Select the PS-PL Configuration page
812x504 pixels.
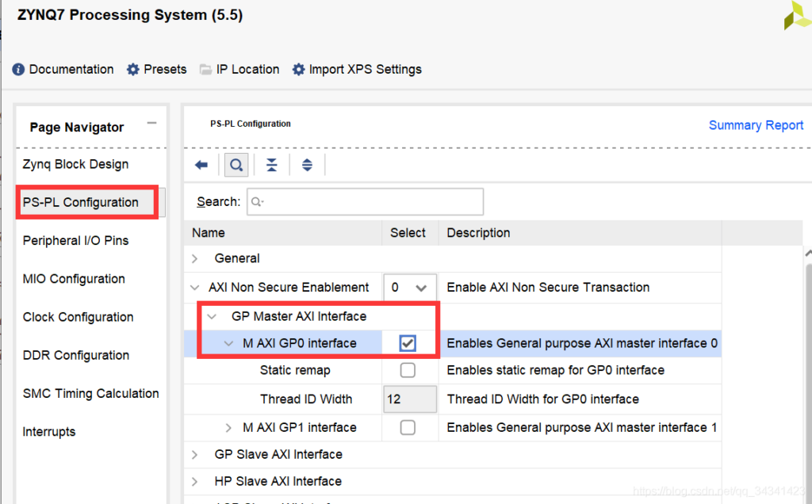(x=81, y=202)
